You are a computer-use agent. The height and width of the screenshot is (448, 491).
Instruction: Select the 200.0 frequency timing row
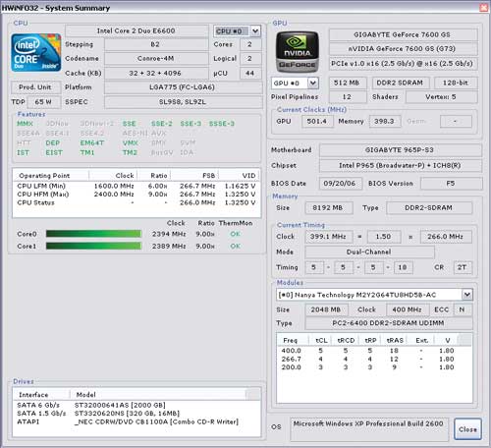click(x=374, y=367)
